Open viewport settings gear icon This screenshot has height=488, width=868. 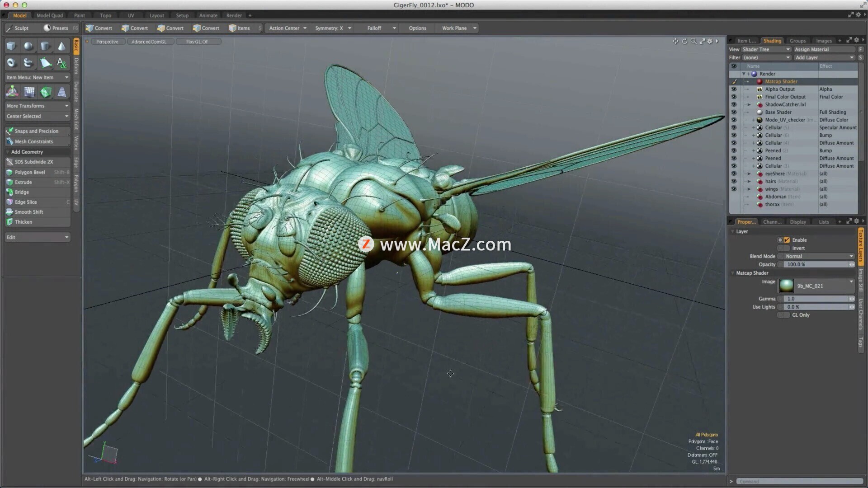click(x=710, y=41)
